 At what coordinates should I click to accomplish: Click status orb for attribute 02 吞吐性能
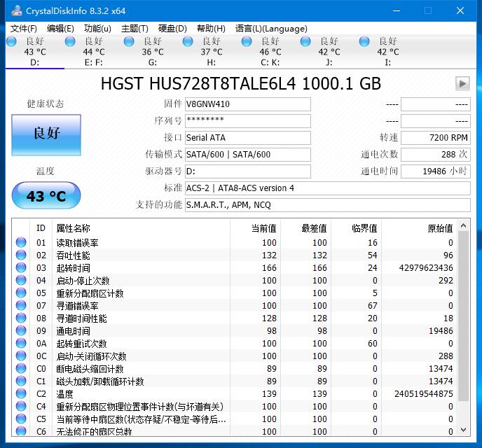coord(21,255)
